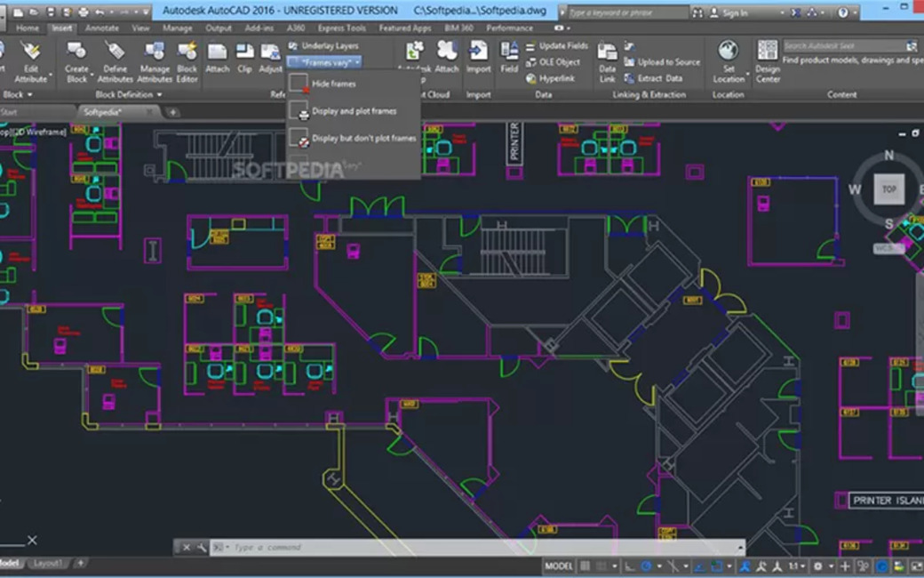Insert a Field
Image resolution: width=924 pixels, height=578 pixels.
[x=509, y=58]
